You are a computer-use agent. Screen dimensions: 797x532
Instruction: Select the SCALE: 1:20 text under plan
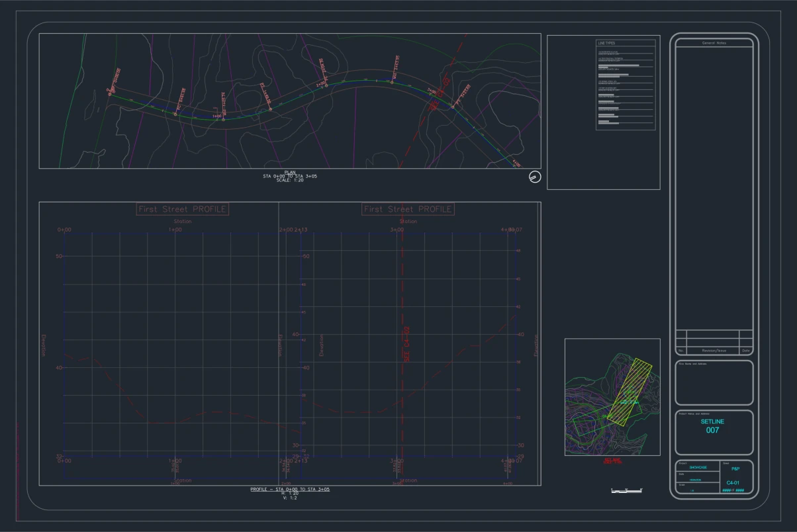pyautogui.click(x=290, y=181)
